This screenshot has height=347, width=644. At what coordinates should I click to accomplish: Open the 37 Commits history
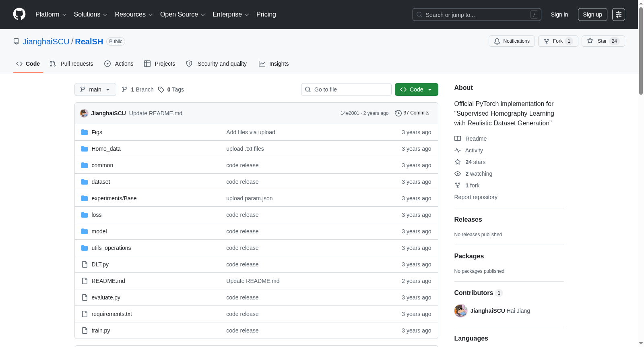click(x=412, y=113)
